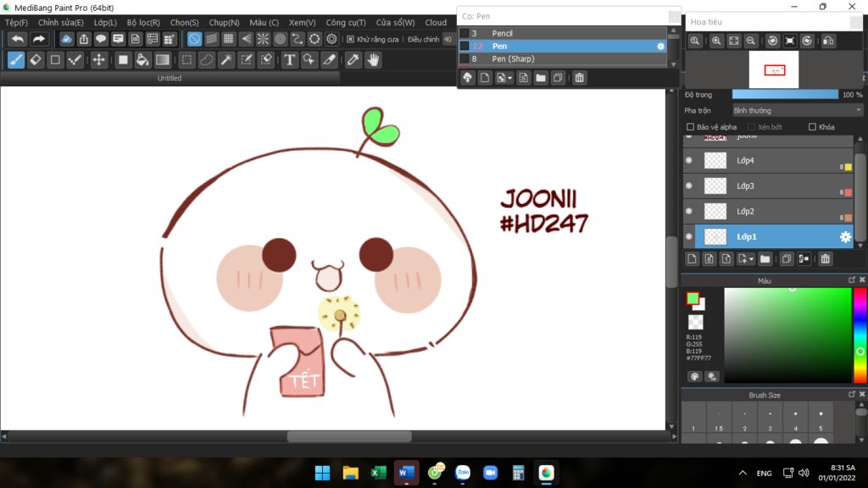
Task: Open the Công cụ(T) menu
Action: click(x=346, y=23)
